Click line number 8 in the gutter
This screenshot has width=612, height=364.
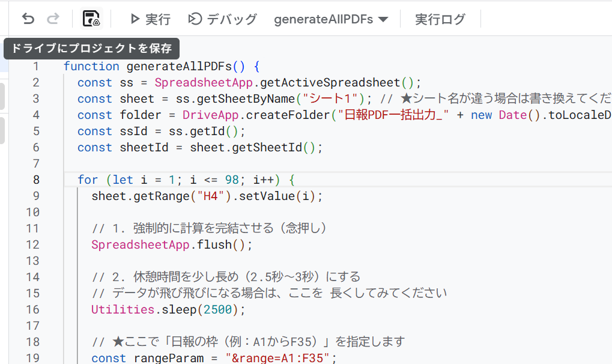(x=36, y=180)
